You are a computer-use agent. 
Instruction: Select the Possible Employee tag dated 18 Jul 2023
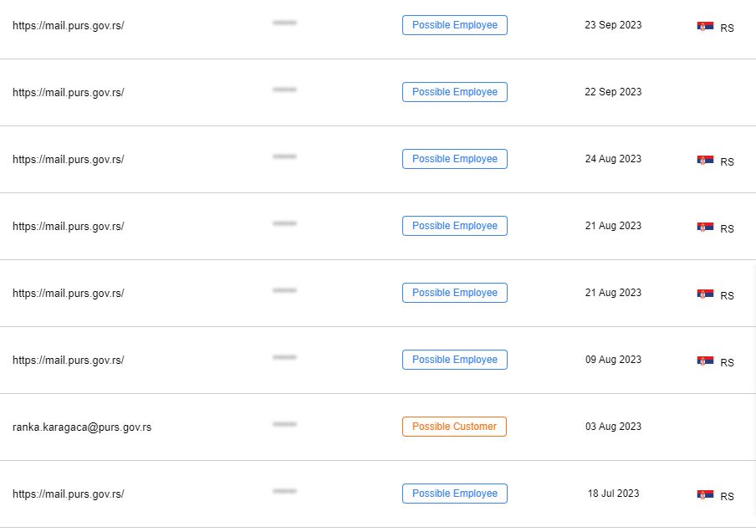[x=455, y=494]
